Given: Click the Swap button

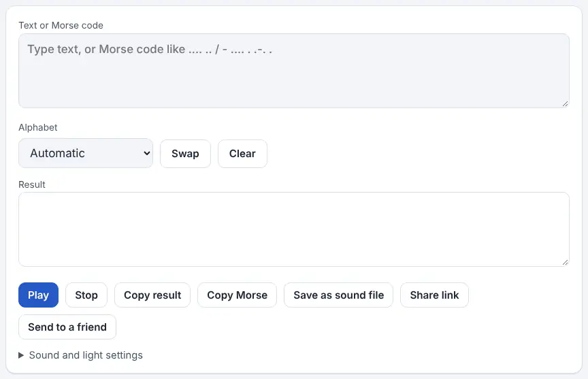Looking at the screenshot, I should click(x=185, y=154).
